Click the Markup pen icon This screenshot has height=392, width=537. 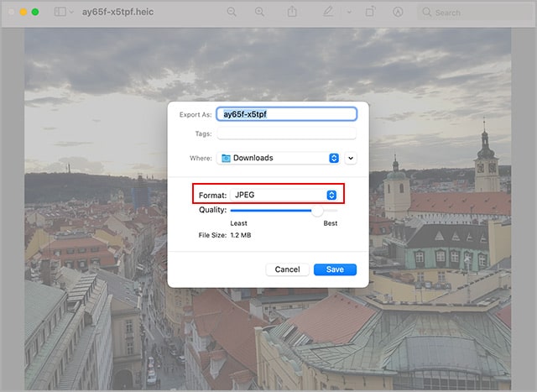click(328, 13)
